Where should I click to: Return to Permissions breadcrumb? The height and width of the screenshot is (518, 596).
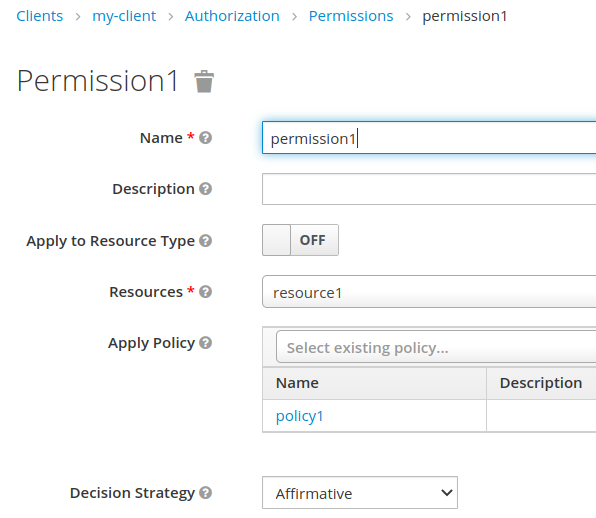click(351, 16)
